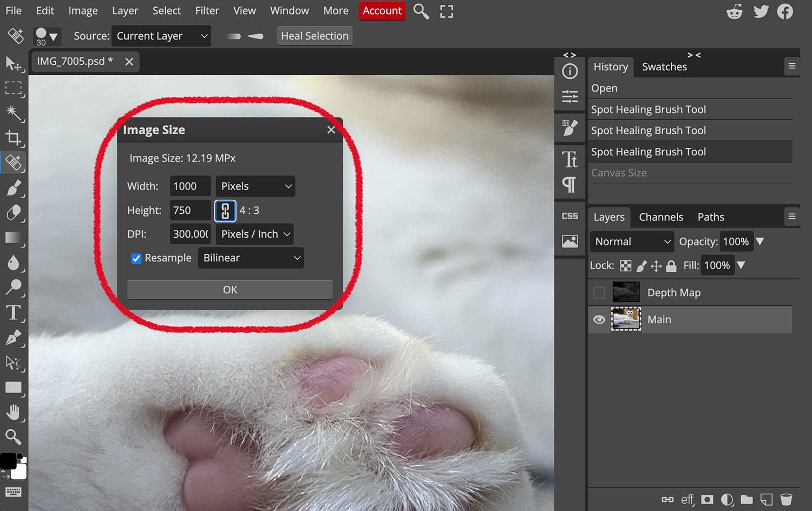Open the brush size picker dropdown
The height and width of the screenshot is (511, 812).
tap(47, 37)
